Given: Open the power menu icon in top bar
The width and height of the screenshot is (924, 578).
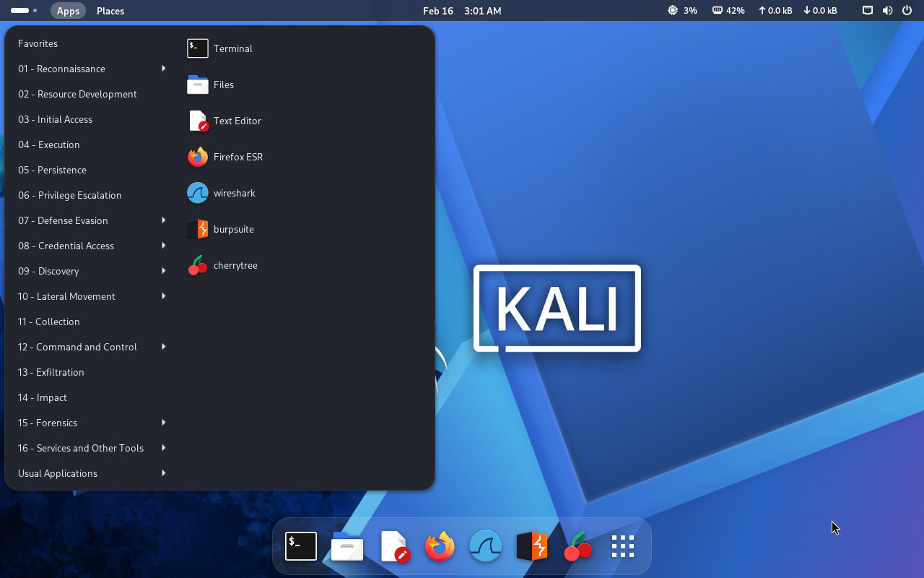Looking at the screenshot, I should click(x=907, y=11).
